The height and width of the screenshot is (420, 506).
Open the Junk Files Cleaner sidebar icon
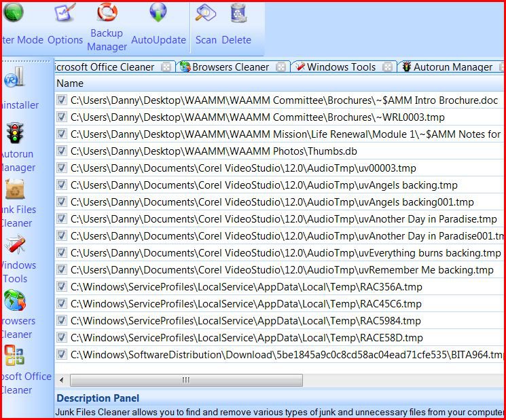tap(15, 189)
